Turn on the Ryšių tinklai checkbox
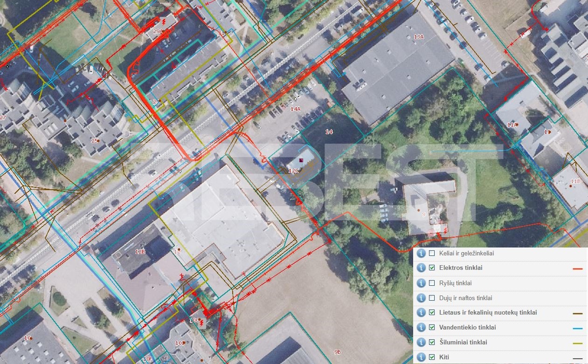588x364 pixels. (x=432, y=283)
